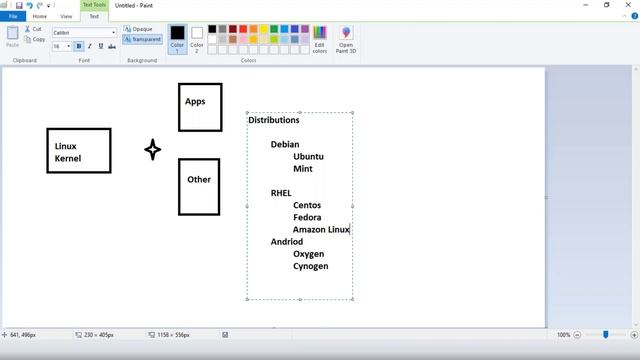This screenshot has width=640, height=360.
Task: Collapse the ribbon with the caret arrow
Action: coord(624,16)
